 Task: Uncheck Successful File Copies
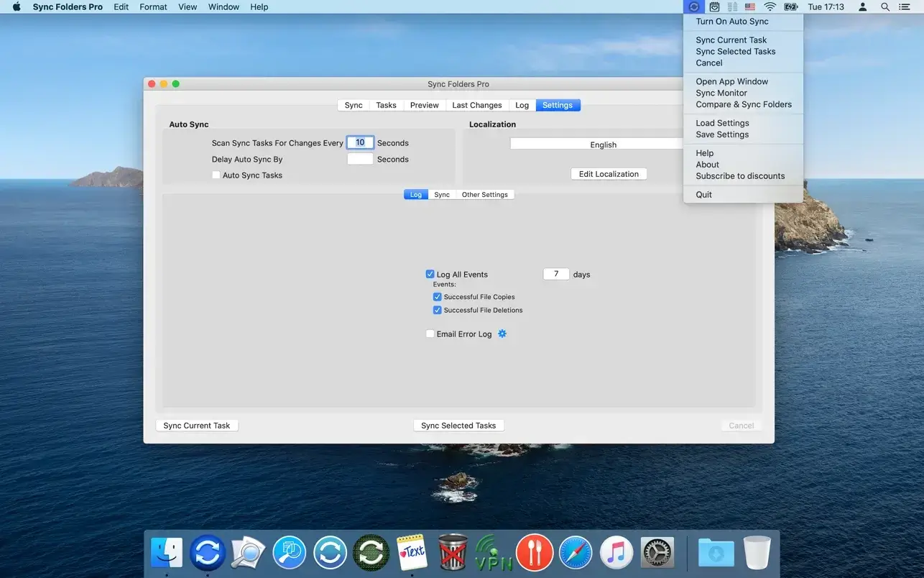coord(438,297)
